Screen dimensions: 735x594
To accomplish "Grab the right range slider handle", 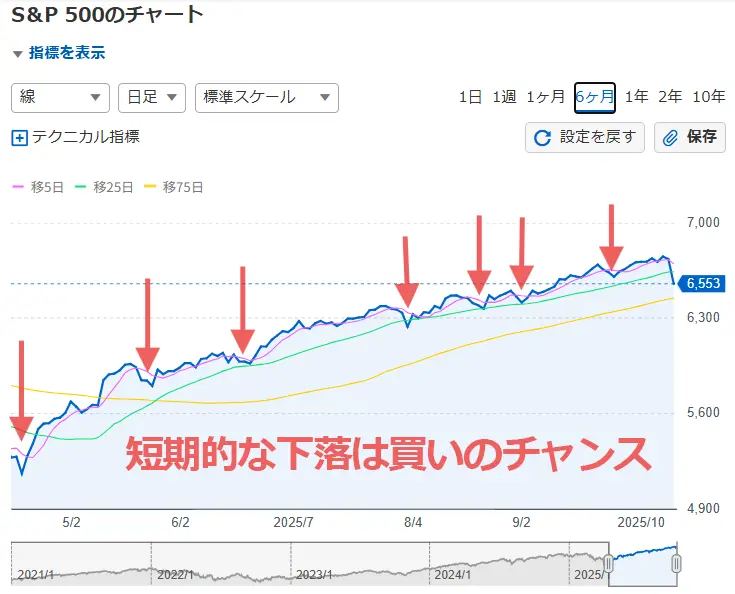I will point(676,564).
